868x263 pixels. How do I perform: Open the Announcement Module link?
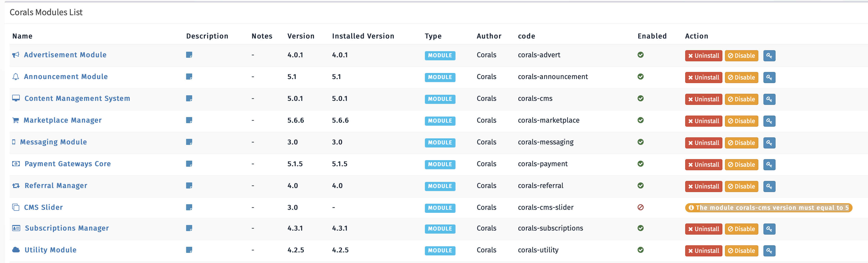click(66, 77)
